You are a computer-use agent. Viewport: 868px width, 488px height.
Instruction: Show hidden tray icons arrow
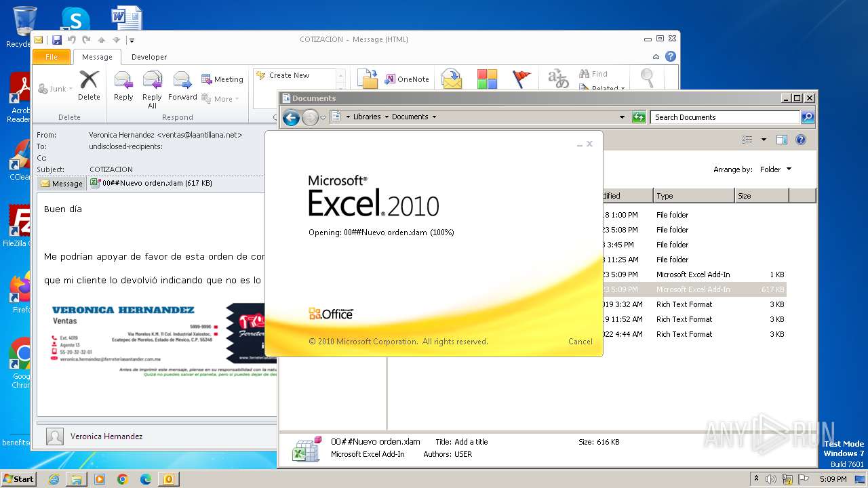[x=756, y=479]
